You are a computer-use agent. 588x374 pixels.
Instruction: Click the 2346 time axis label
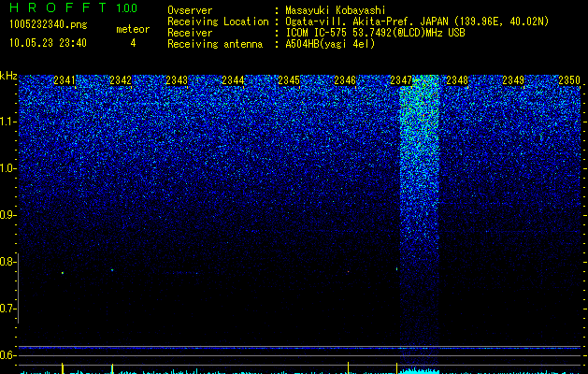(x=345, y=80)
